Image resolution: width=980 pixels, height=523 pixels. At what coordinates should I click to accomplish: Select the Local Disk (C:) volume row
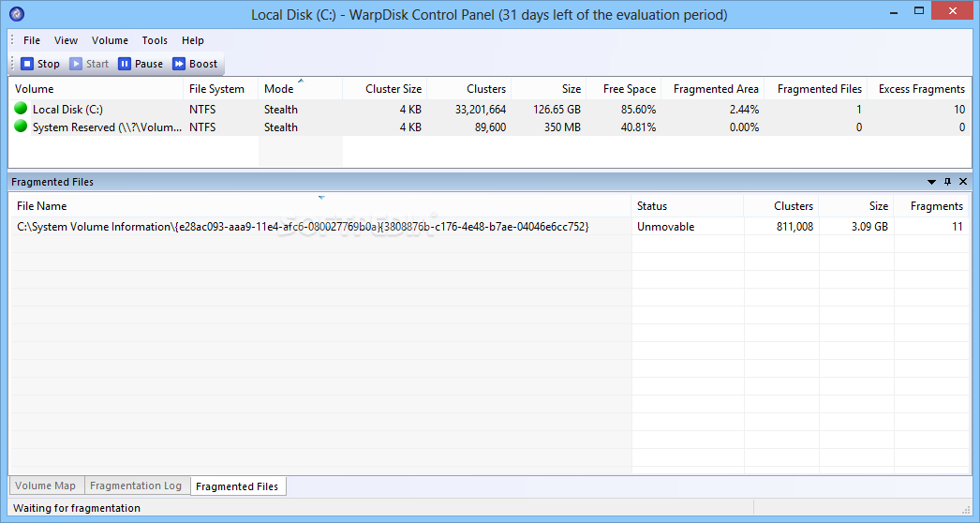pos(489,109)
